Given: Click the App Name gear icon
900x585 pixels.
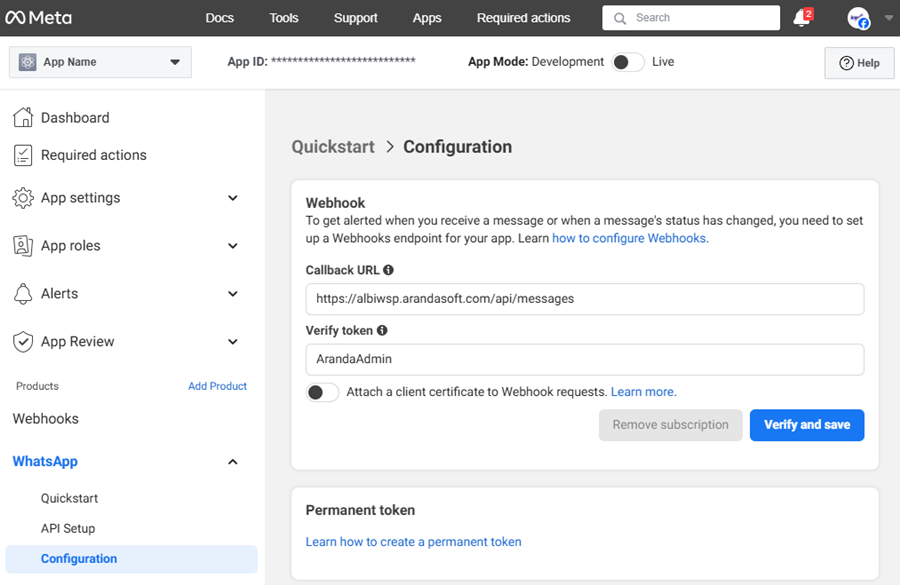Looking at the screenshot, I should pyautogui.click(x=28, y=62).
